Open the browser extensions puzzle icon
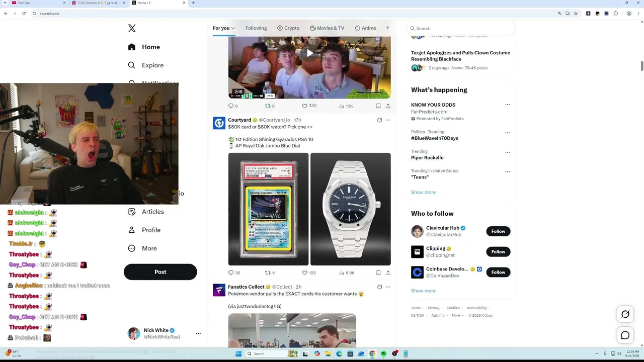The image size is (644, 362). tap(616, 14)
